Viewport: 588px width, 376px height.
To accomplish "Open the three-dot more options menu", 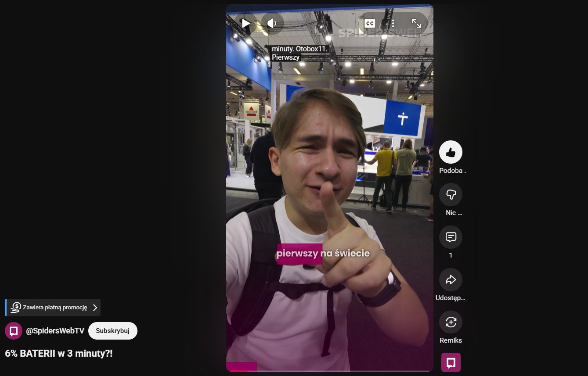I will (393, 23).
